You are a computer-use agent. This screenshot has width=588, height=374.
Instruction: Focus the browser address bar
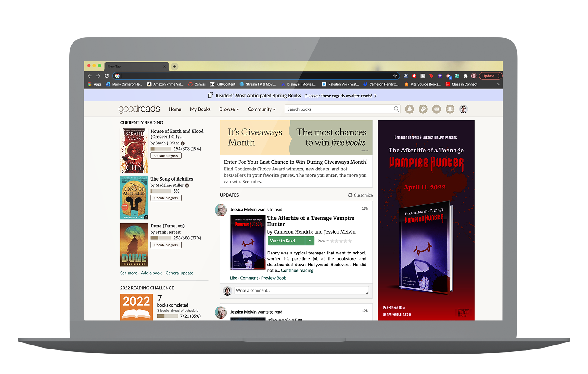coord(256,76)
